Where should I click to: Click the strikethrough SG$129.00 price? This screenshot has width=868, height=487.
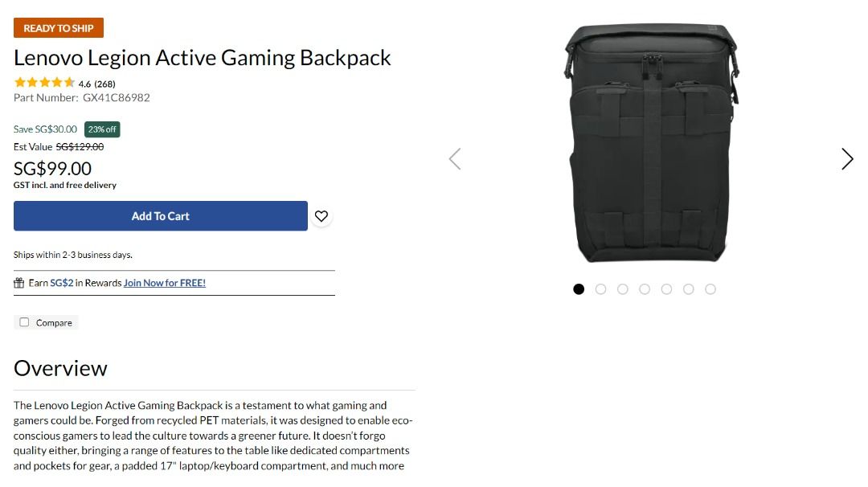80,146
